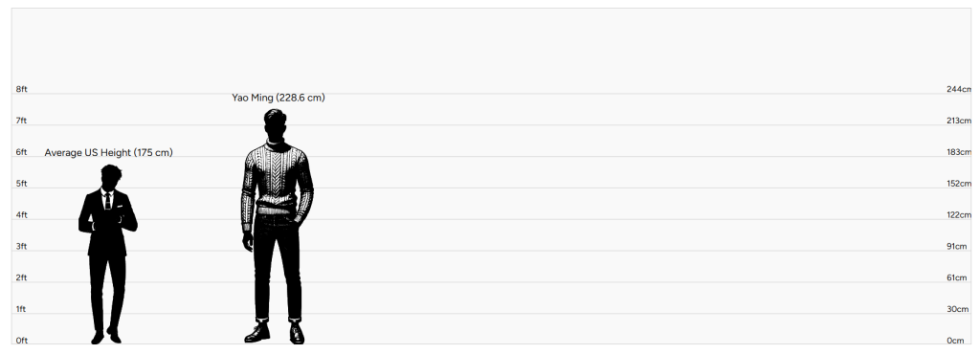Select the Yao Ming silhouette figure
The image size is (980, 354).
point(277,226)
